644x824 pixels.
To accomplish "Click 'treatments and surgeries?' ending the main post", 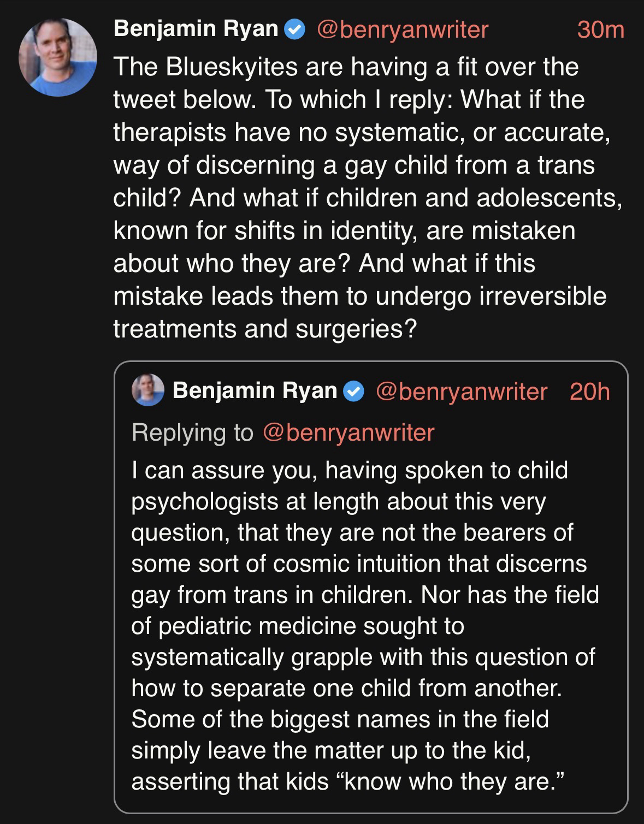I will click(x=265, y=329).
